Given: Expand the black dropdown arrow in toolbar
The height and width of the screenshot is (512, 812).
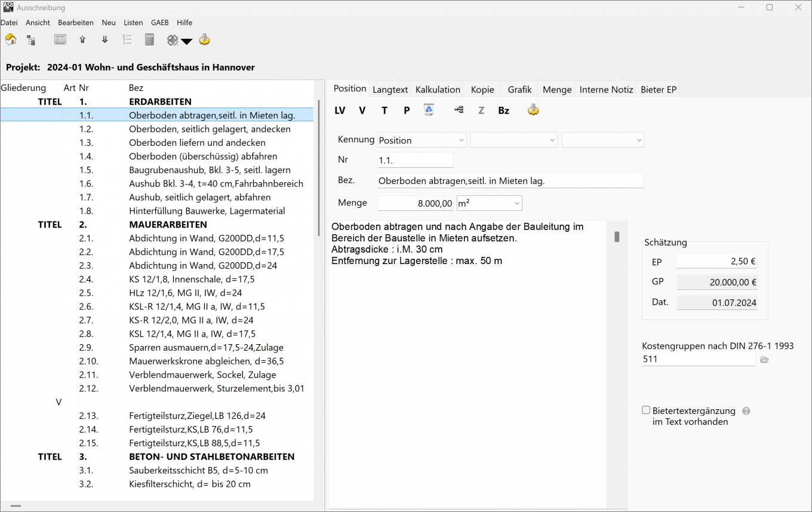Looking at the screenshot, I should (187, 41).
